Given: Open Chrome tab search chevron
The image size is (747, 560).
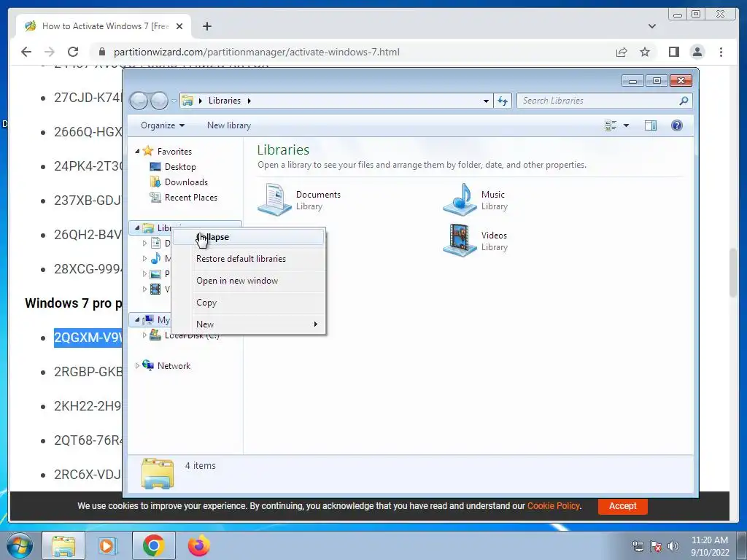Looking at the screenshot, I should [x=651, y=26].
